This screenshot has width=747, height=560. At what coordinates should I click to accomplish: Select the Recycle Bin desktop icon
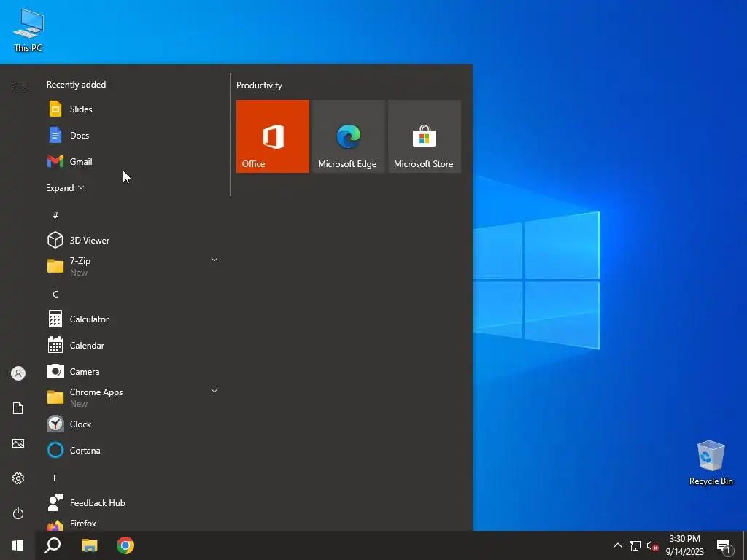(711, 463)
